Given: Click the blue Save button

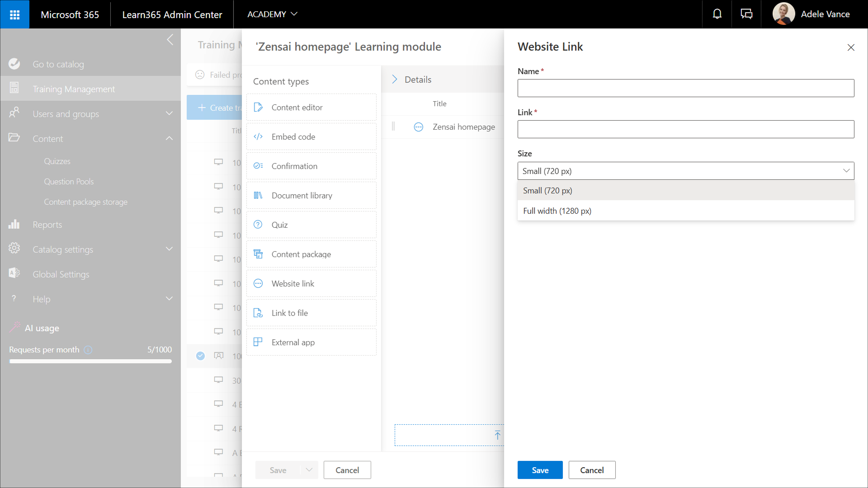Looking at the screenshot, I should [540, 470].
